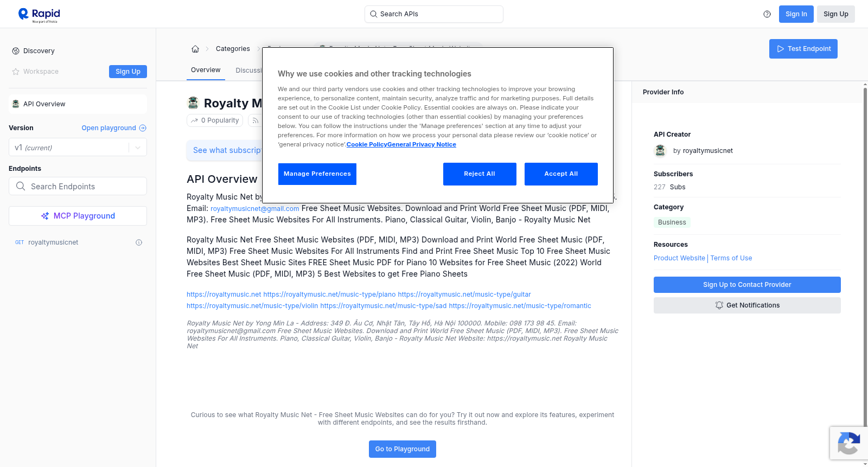The width and height of the screenshot is (868, 467).
Task: Open the royaltymusic.net/music-type/violin link
Action: tap(252, 306)
